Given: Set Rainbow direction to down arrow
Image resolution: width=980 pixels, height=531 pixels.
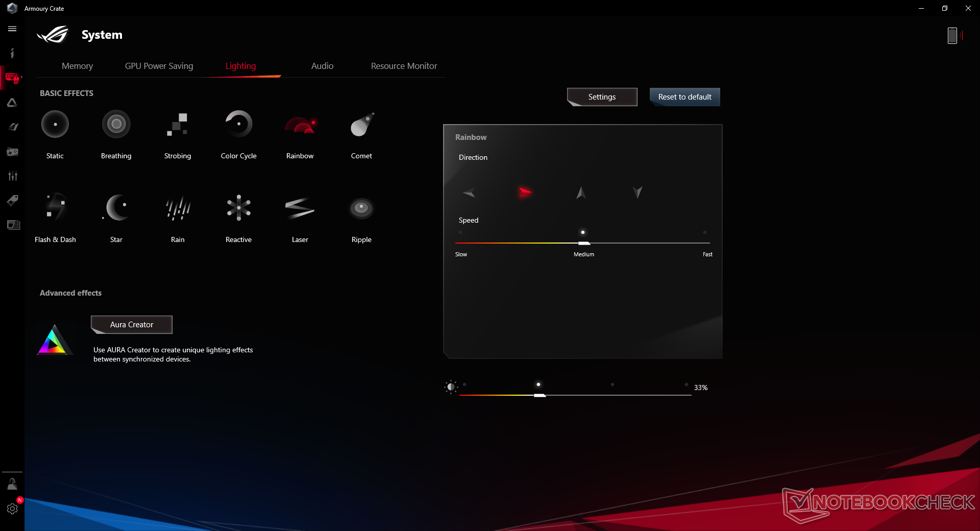Looking at the screenshot, I should [x=638, y=192].
